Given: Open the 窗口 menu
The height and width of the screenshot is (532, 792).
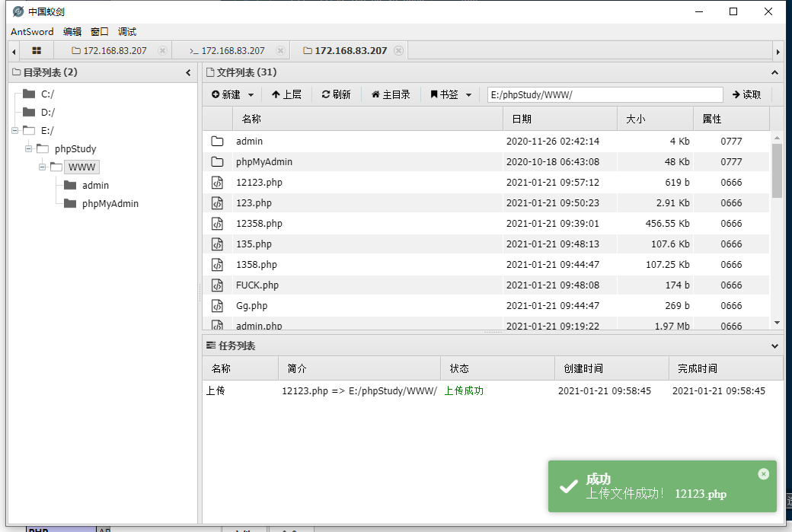Looking at the screenshot, I should point(100,31).
